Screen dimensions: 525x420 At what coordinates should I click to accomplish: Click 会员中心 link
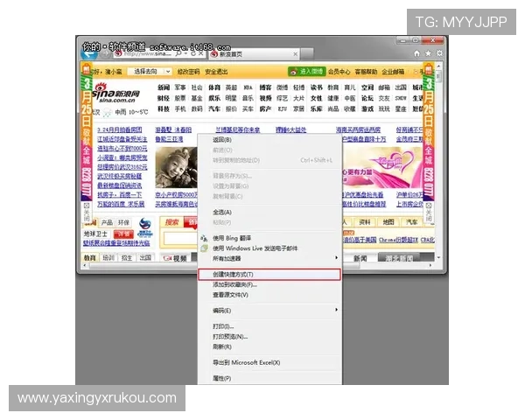(339, 72)
